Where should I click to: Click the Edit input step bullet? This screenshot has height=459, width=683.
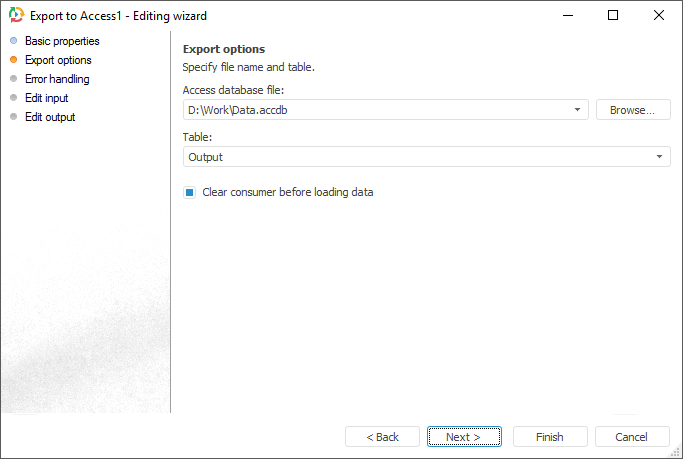click(x=13, y=98)
